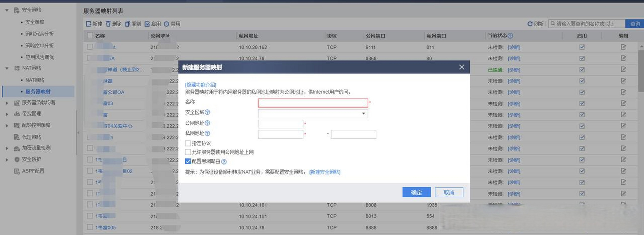Click the 安全策略 sidebar folder icon
The height and width of the screenshot is (235, 644).
pyautogui.click(x=17, y=10)
